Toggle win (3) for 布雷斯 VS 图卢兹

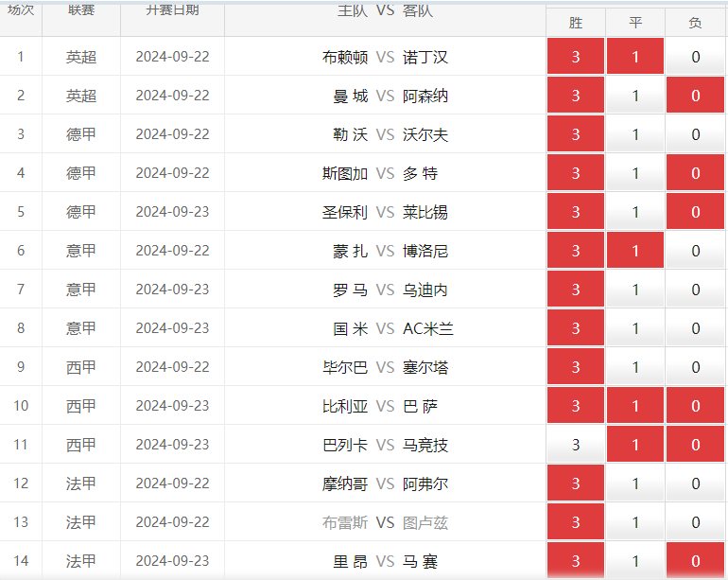pos(576,522)
